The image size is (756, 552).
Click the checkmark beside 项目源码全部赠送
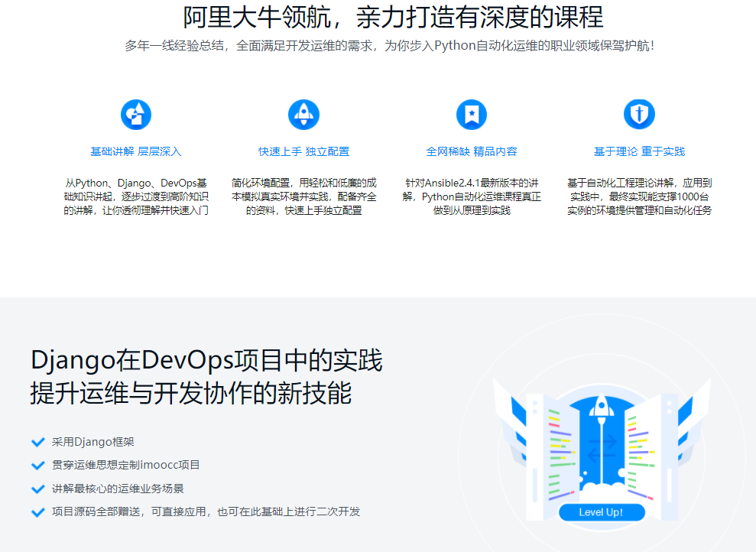pyautogui.click(x=37, y=512)
